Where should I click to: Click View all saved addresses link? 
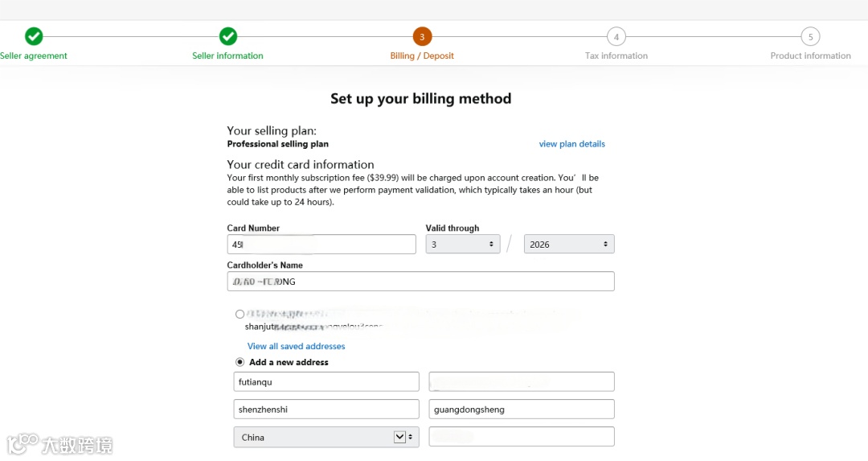coord(296,346)
